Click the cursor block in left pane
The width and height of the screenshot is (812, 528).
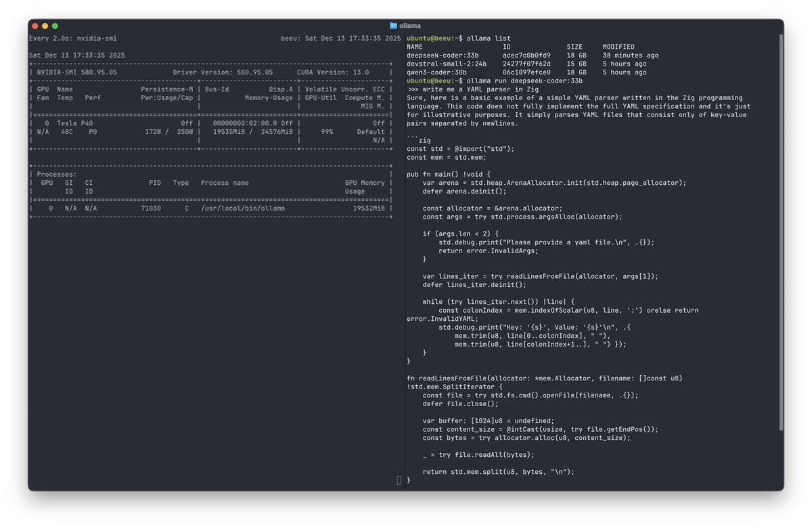pos(399,480)
